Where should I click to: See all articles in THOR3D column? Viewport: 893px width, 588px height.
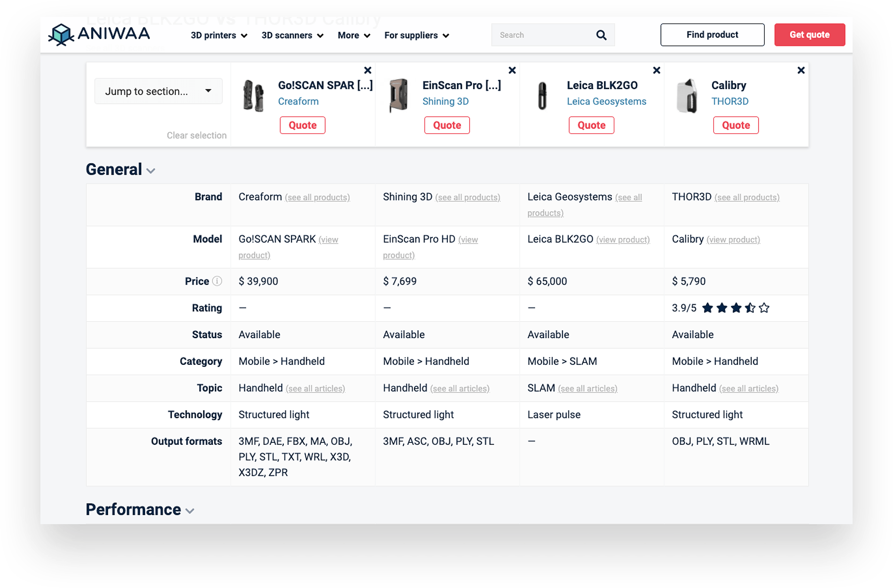749,388
